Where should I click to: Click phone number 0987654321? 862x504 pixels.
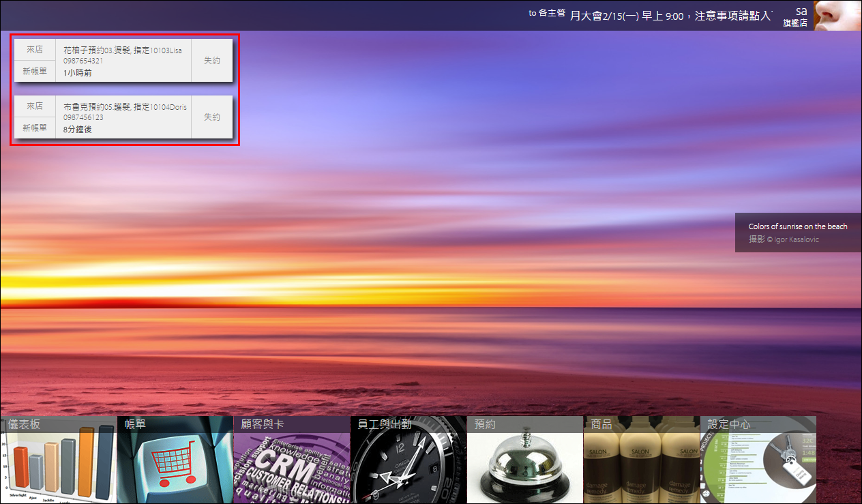[x=83, y=61]
